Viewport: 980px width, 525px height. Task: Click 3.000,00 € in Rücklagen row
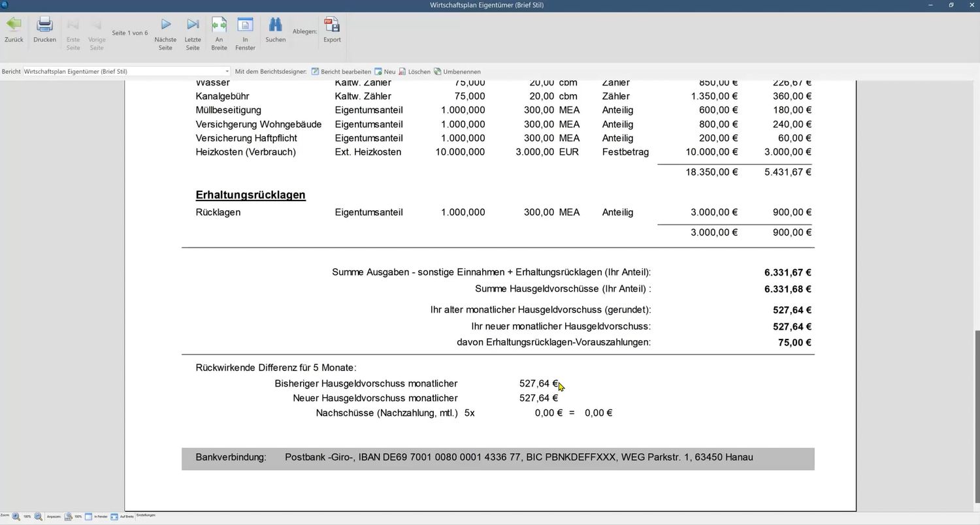[714, 212]
